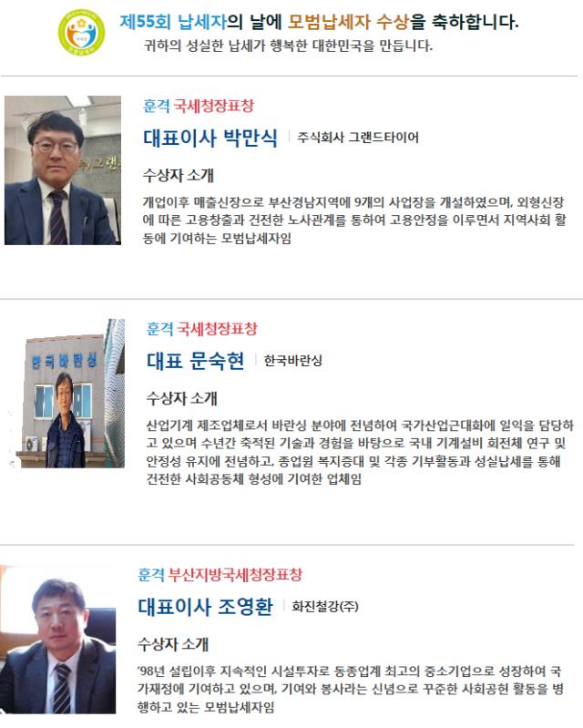583x728 pixels.
Task: Click 수상자 소개 heading under 문숙현
Action: [182, 398]
